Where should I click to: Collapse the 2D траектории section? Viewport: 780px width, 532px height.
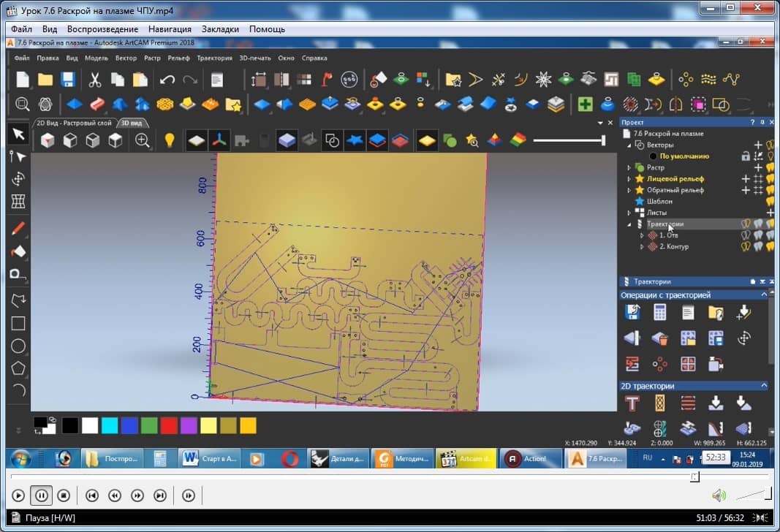(764, 386)
